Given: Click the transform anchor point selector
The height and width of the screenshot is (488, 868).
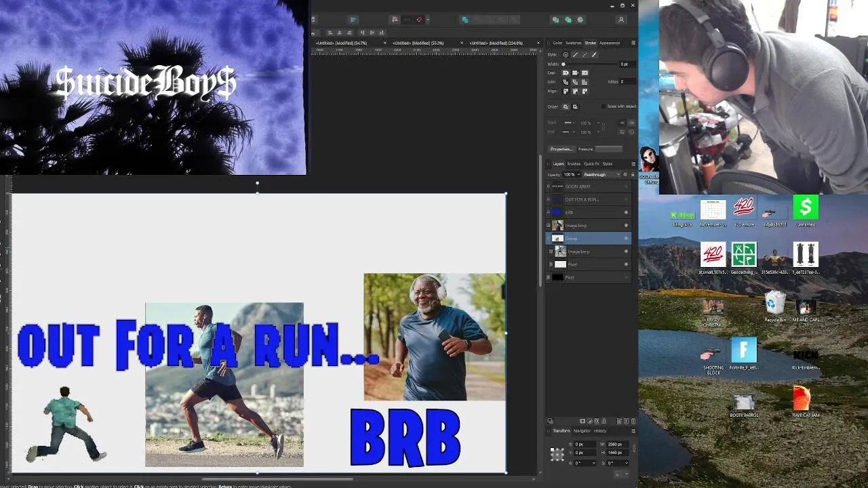Looking at the screenshot, I should [557, 455].
